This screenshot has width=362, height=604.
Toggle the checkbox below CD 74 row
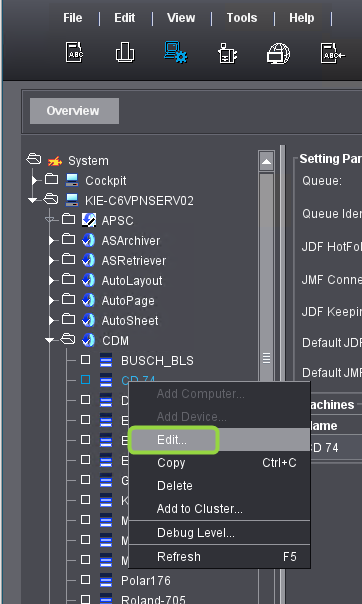[85, 400]
